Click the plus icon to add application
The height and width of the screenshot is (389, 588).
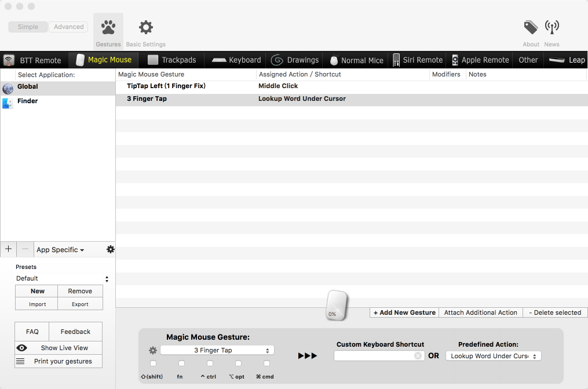click(x=8, y=249)
